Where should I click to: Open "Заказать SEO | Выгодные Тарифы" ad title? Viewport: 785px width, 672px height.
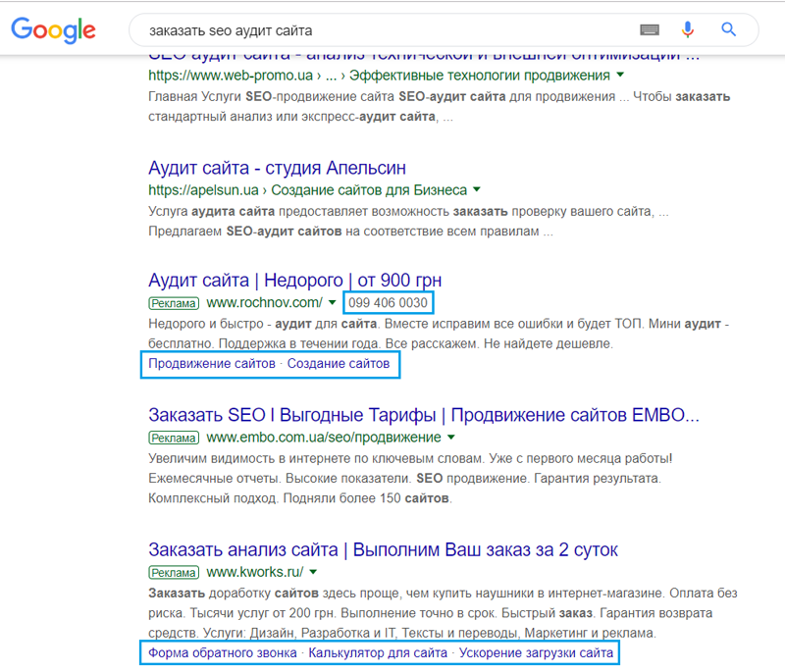click(424, 415)
